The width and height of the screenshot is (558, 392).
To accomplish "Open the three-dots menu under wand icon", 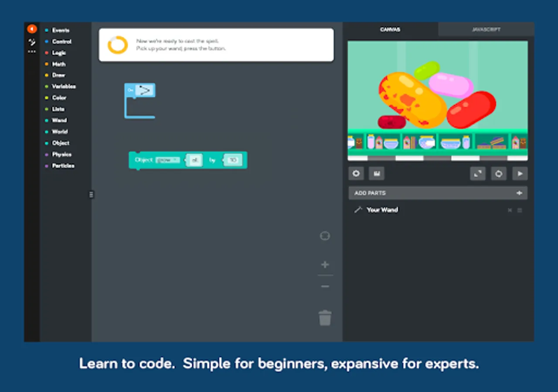I will [x=32, y=51].
